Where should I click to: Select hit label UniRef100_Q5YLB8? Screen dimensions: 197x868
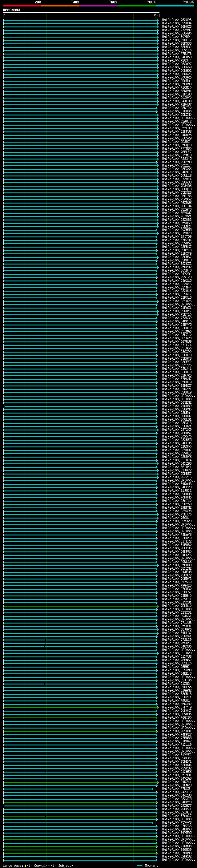coord(177,128)
